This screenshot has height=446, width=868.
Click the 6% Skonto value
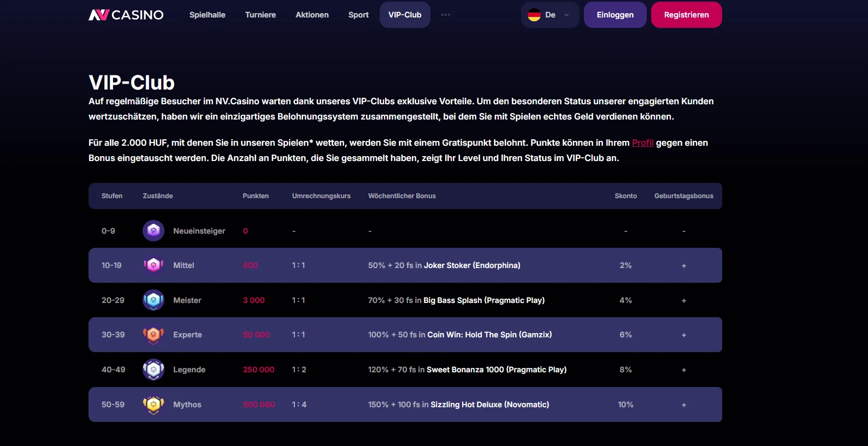point(626,335)
